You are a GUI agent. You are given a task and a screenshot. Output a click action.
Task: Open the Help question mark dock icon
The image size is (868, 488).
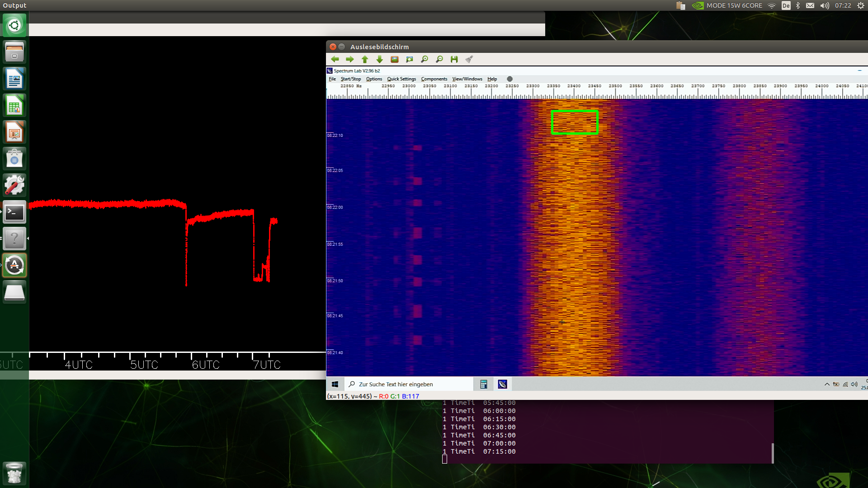[x=14, y=239]
